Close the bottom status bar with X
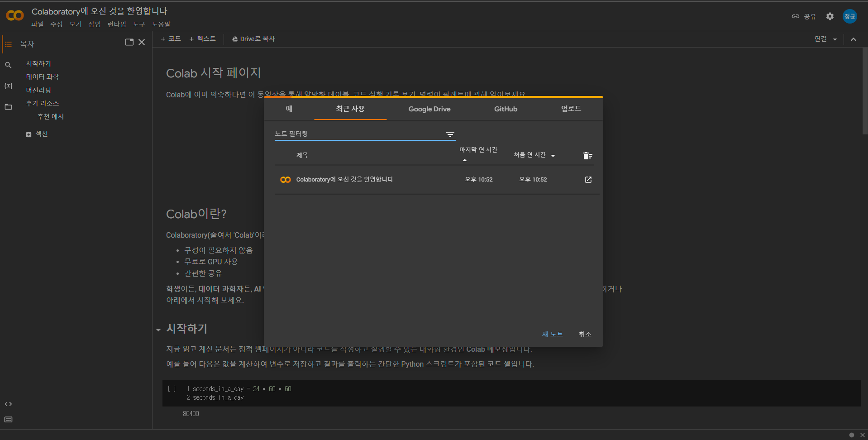Viewport: 868px width, 440px height. (862, 435)
